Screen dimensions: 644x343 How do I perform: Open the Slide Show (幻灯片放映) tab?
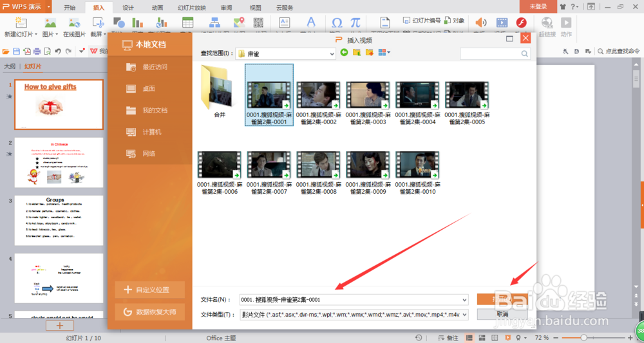tap(192, 7)
